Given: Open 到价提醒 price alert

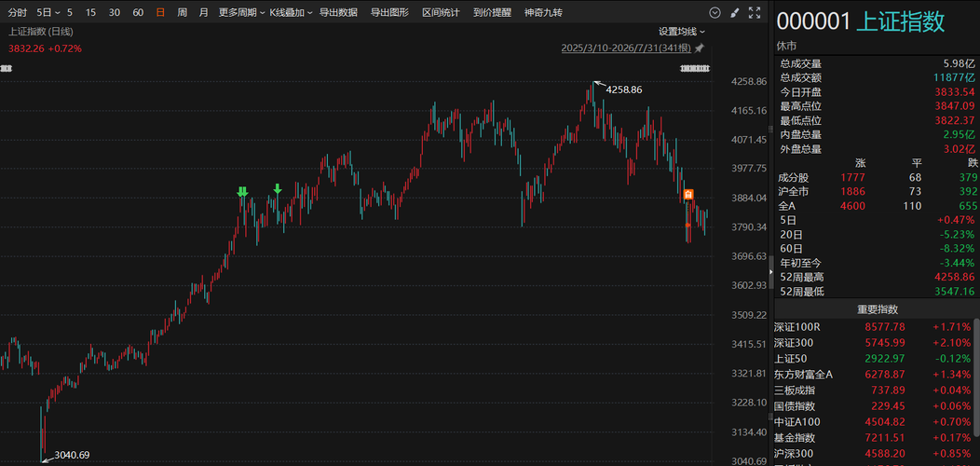Looking at the screenshot, I should click(x=492, y=12).
